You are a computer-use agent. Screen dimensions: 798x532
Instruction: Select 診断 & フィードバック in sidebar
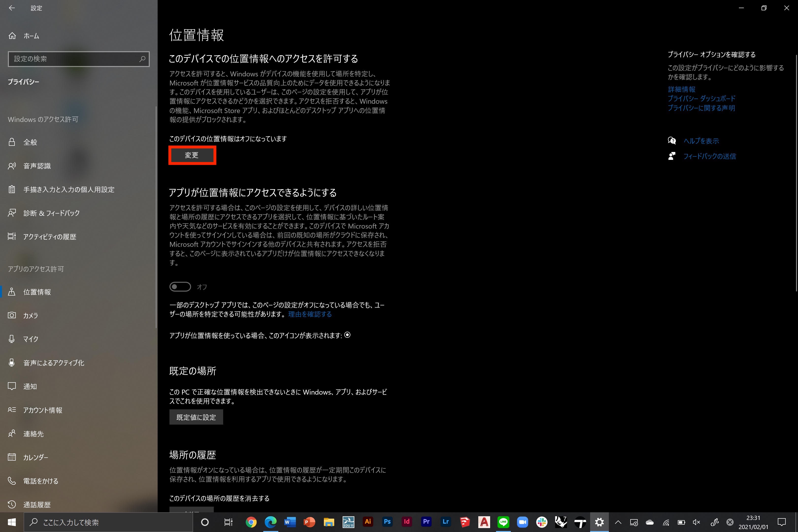[x=51, y=213]
